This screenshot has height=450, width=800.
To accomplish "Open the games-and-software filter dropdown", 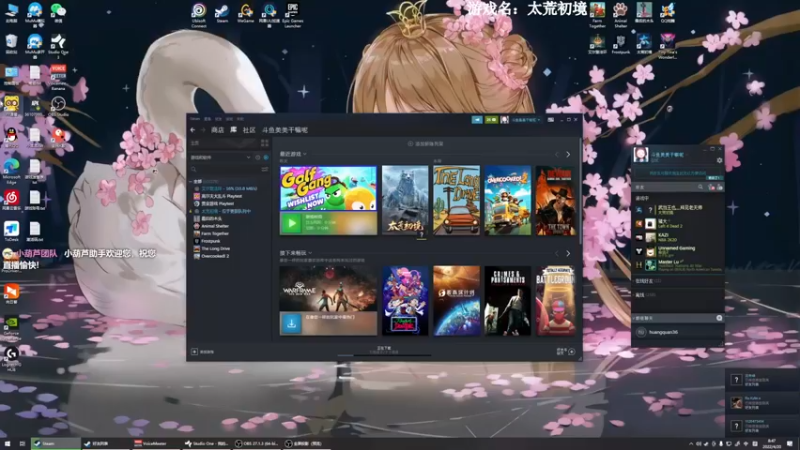I will click(x=220, y=158).
